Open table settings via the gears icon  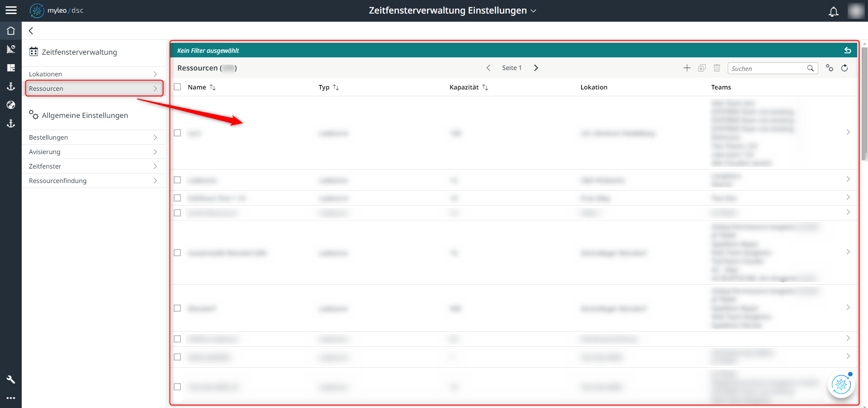pyautogui.click(x=830, y=68)
